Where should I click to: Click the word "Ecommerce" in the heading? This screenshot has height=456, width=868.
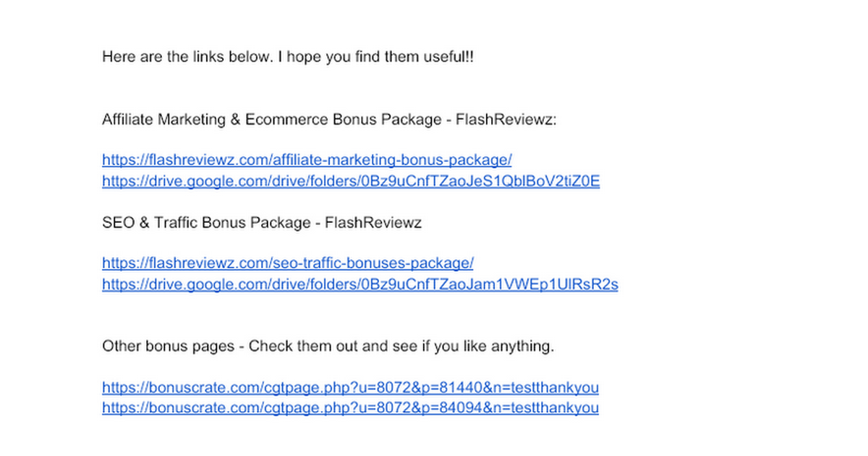click(x=286, y=119)
